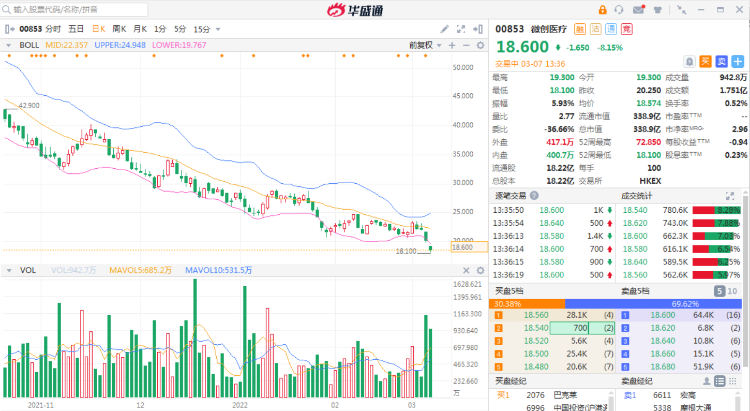Zoom in the K-line chart with plus
Viewport: 750px width, 411px height.
click(x=452, y=45)
